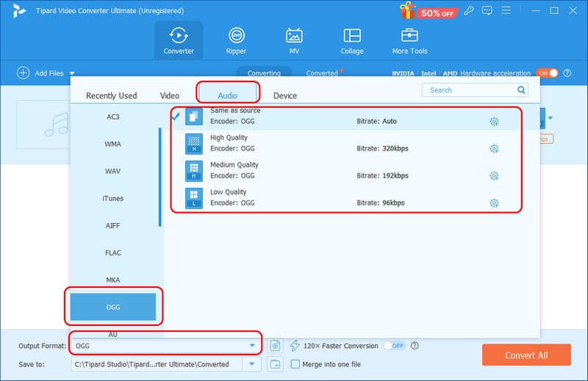Click the format Search field
Viewport: 588px width, 381px height.
[475, 90]
